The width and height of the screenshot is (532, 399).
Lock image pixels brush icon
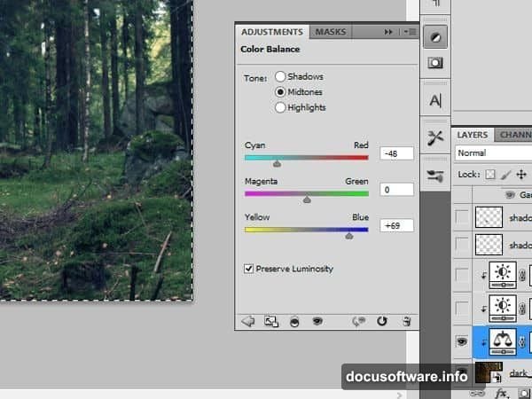pos(505,175)
